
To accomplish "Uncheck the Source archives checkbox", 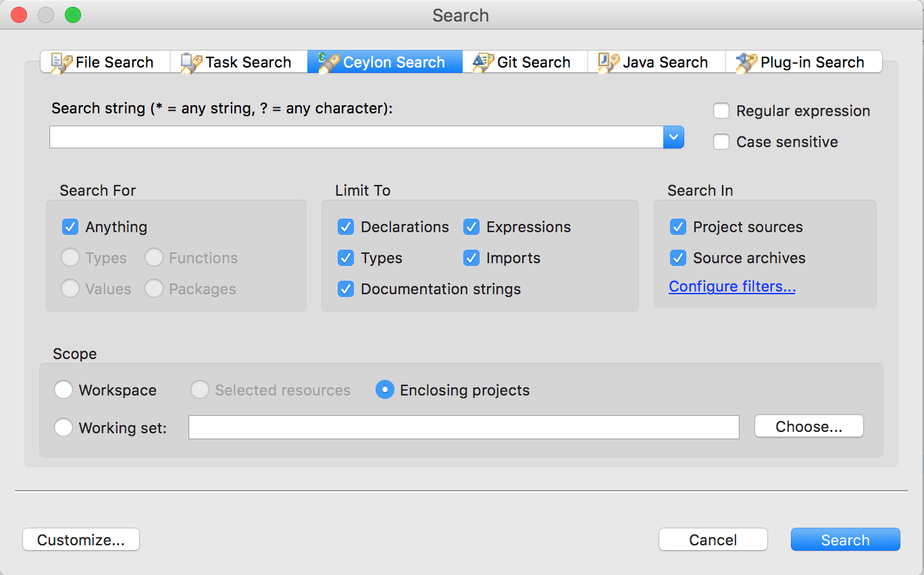I will click(678, 258).
